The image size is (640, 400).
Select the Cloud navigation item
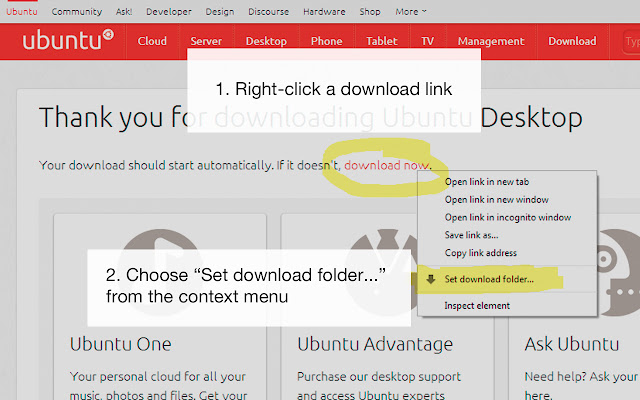[152, 41]
